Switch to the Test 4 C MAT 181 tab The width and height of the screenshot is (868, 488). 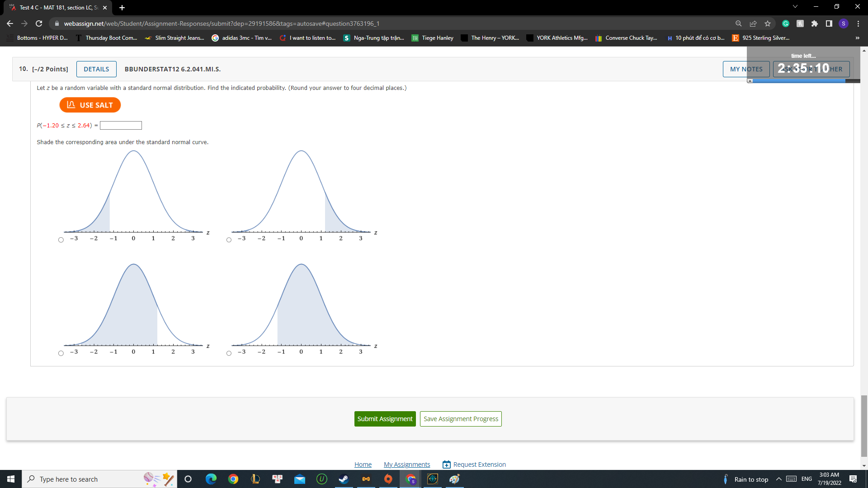[x=54, y=8]
